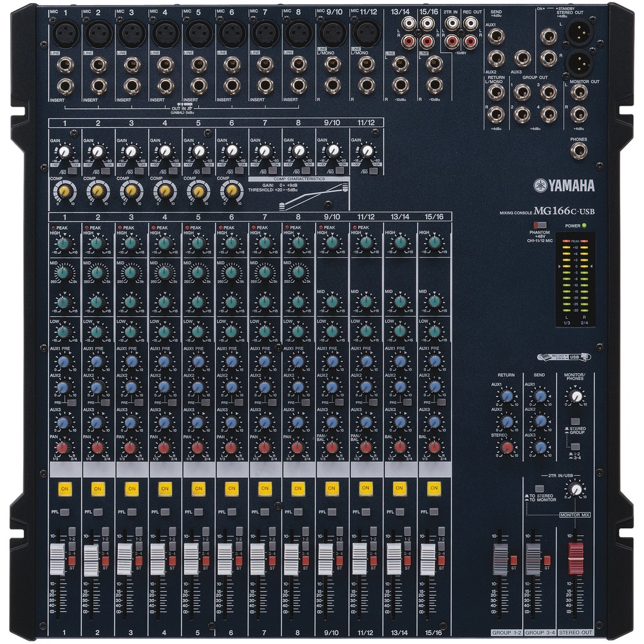Adjust channel 15/16 HIGH EQ knob
The image size is (644, 644).
(x=434, y=243)
